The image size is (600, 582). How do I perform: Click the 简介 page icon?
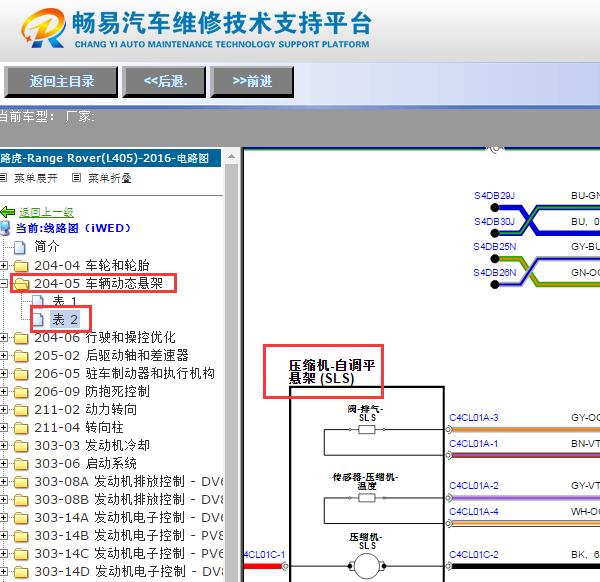pyautogui.click(x=20, y=247)
